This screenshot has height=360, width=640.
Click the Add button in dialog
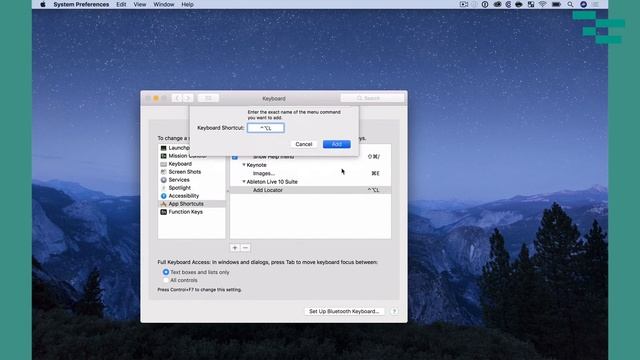(337, 144)
